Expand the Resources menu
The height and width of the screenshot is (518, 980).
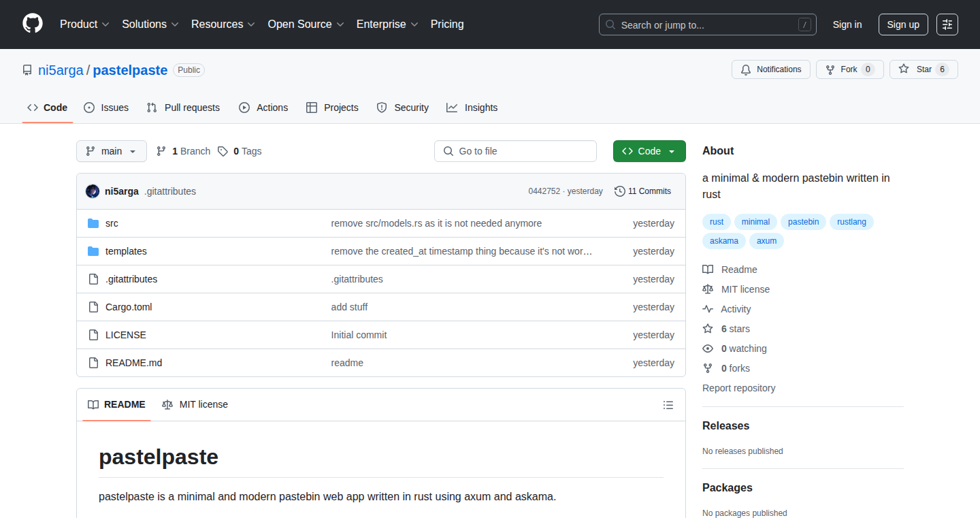click(x=223, y=25)
